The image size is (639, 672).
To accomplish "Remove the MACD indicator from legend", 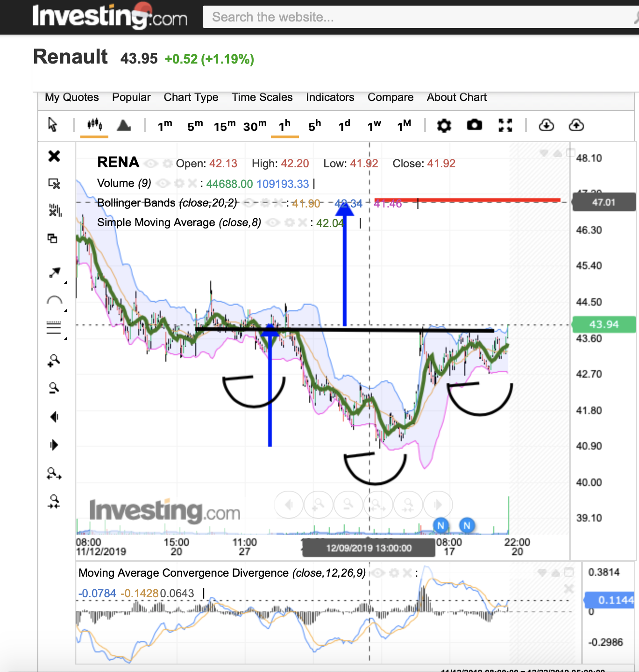I will (407, 573).
